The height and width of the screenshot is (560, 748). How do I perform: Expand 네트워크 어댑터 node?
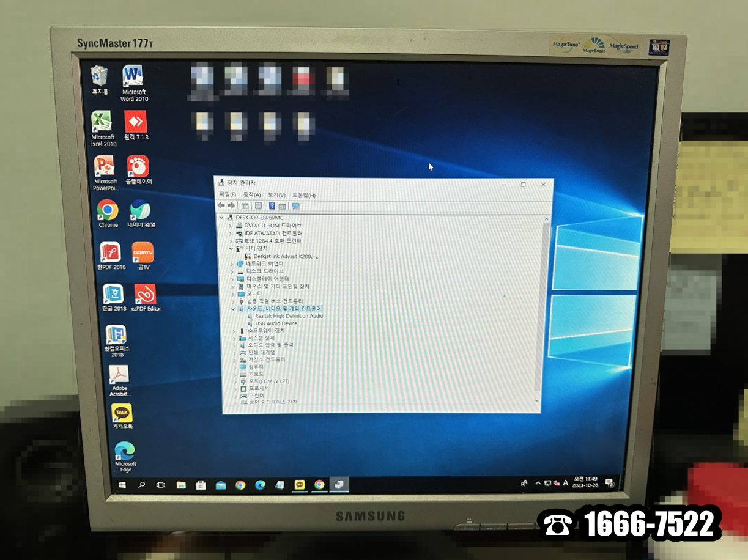pyautogui.click(x=232, y=263)
